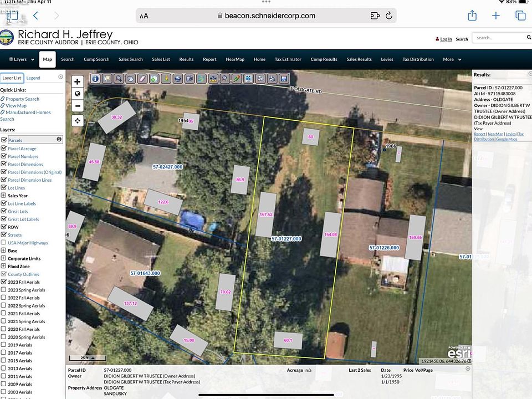Screen dimensions: 532x399
Task: Open the Tax Estimator tab
Action: pyautogui.click(x=288, y=59)
